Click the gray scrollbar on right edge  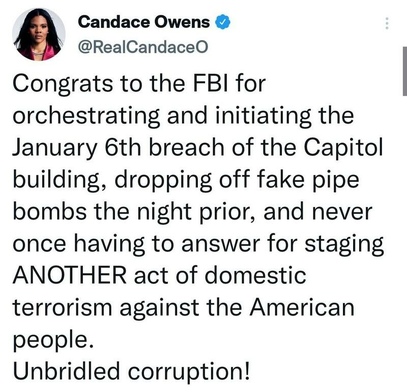405,71
